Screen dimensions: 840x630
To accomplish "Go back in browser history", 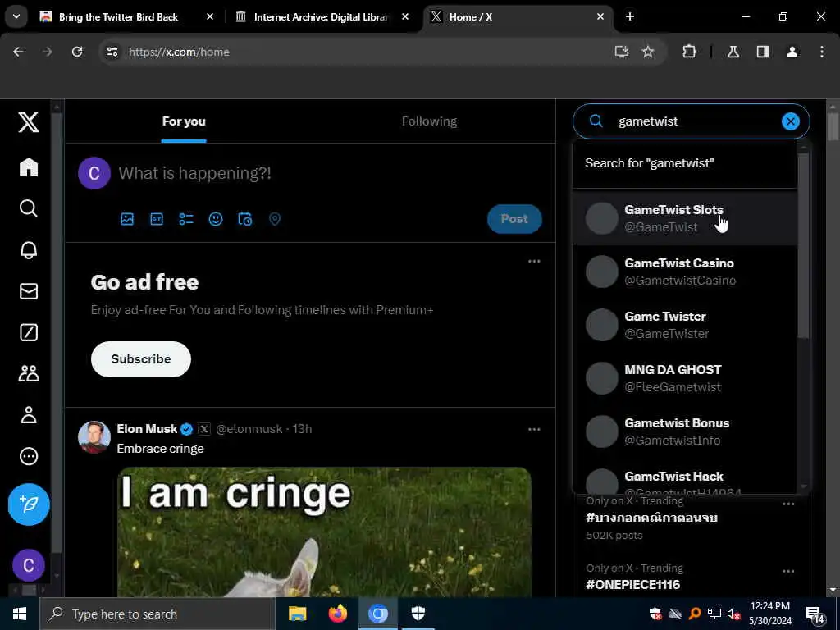I will (x=18, y=52).
